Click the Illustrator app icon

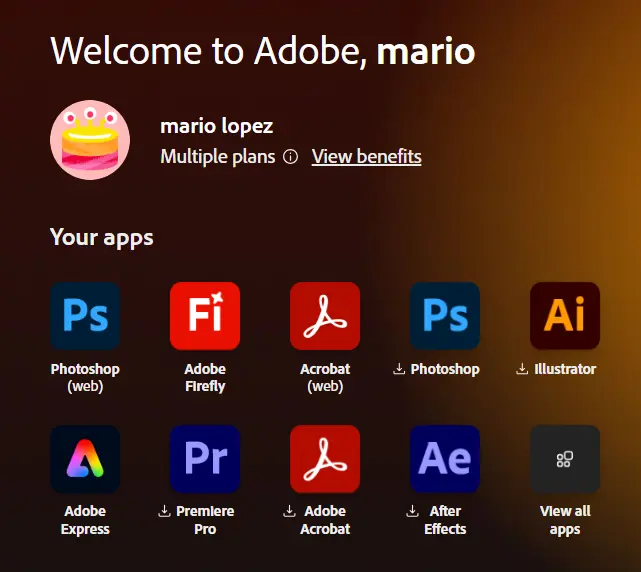[565, 316]
